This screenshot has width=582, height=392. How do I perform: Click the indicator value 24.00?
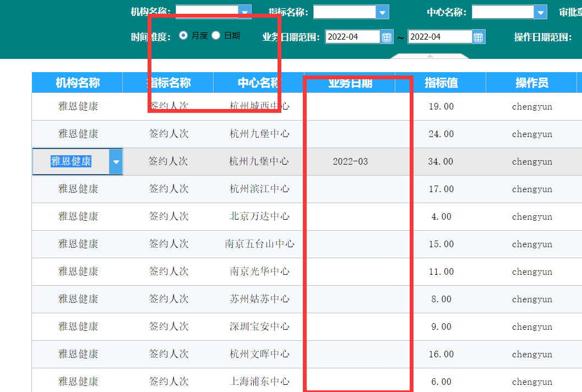click(441, 134)
